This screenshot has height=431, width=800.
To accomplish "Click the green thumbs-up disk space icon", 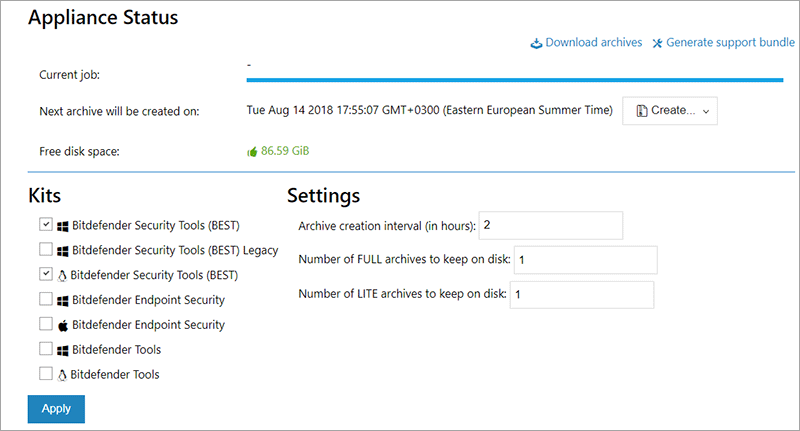I will 252,151.
